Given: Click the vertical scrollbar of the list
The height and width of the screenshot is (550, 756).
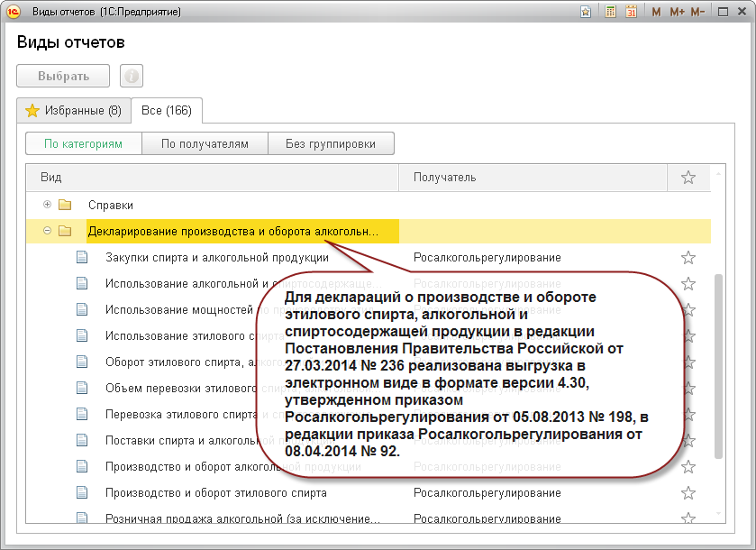Looking at the screenshot, I should pyautogui.click(x=717, y=361).
